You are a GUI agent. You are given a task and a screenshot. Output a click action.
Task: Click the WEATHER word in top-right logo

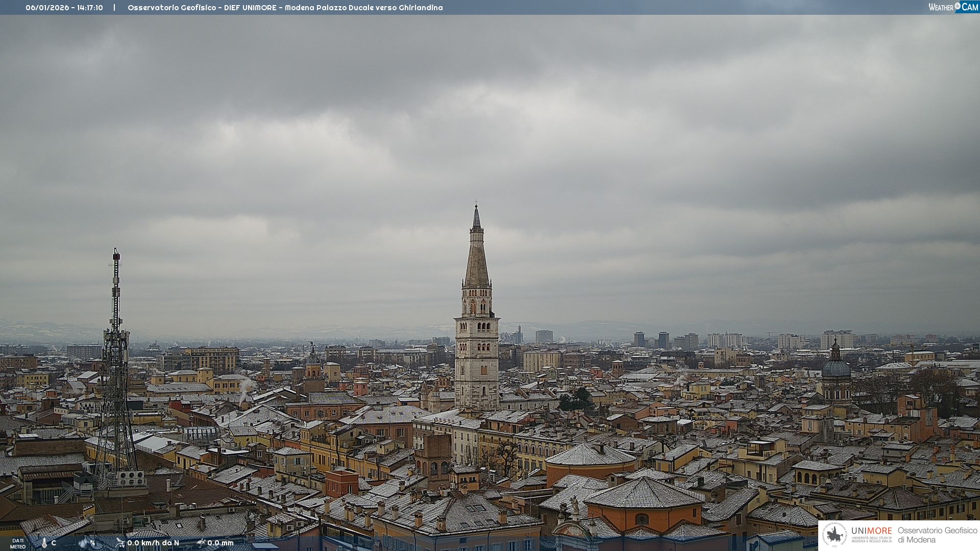point(941,7)
